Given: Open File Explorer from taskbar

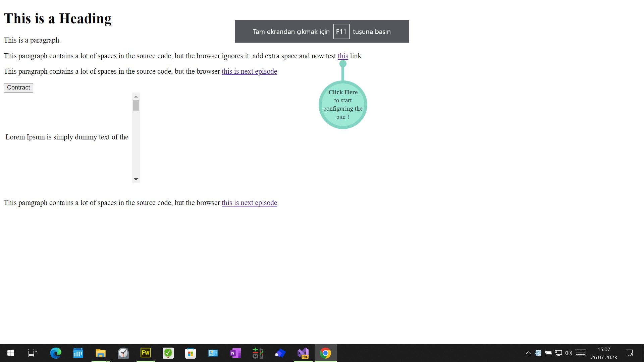Looking at the screenshot, I should click(x=101, y=353).
